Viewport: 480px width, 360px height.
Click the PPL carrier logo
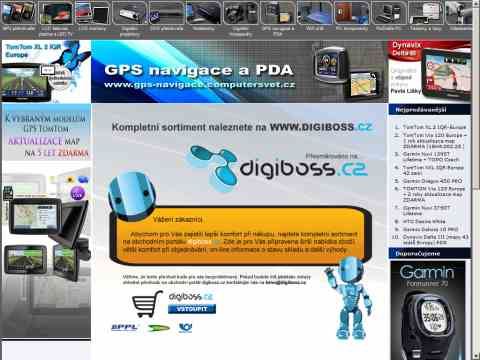[x=124, y=328]
